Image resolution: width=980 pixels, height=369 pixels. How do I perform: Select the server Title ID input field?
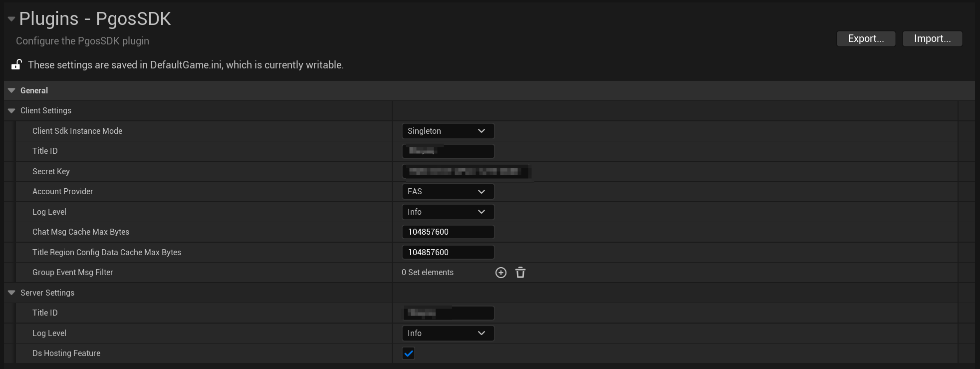(448, 313)
